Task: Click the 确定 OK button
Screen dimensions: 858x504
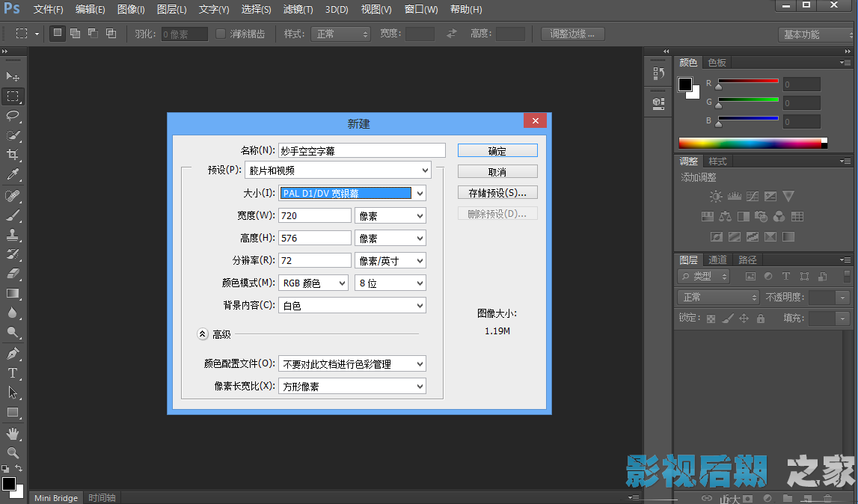Action: (x=497, y=151)
